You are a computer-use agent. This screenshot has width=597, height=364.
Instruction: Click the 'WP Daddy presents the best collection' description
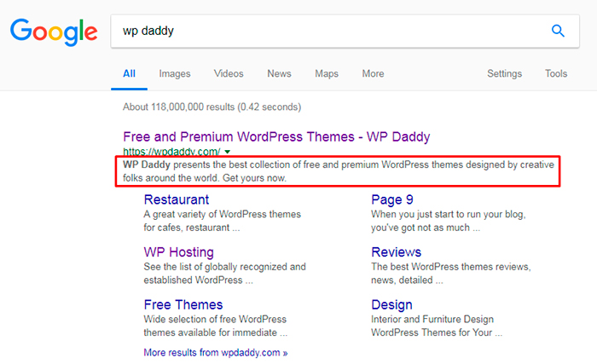[x=338, y=171]
